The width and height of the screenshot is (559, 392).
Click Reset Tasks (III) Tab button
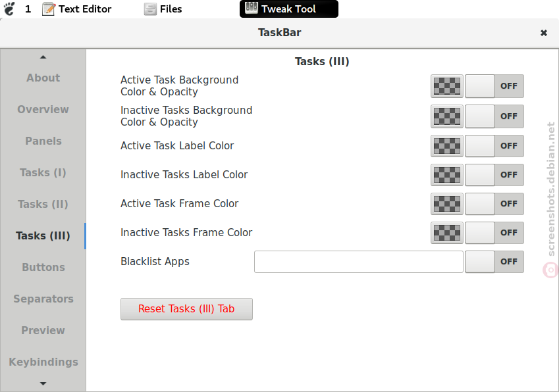186,309
